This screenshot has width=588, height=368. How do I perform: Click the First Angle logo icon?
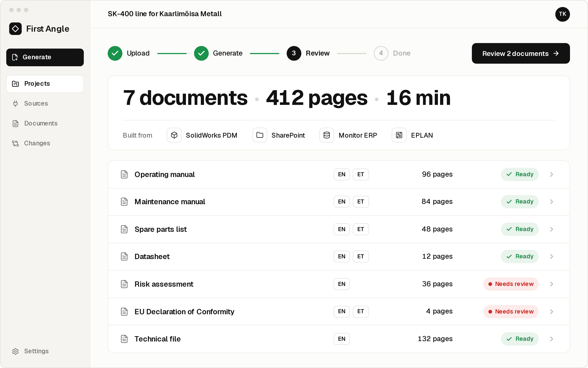click(15, 29)
